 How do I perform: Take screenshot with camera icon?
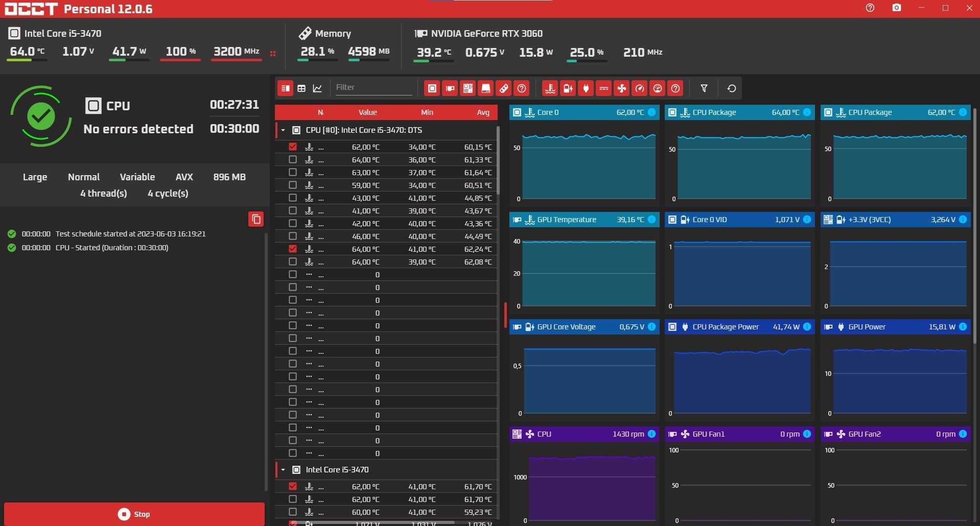click(x=897, y=8)
